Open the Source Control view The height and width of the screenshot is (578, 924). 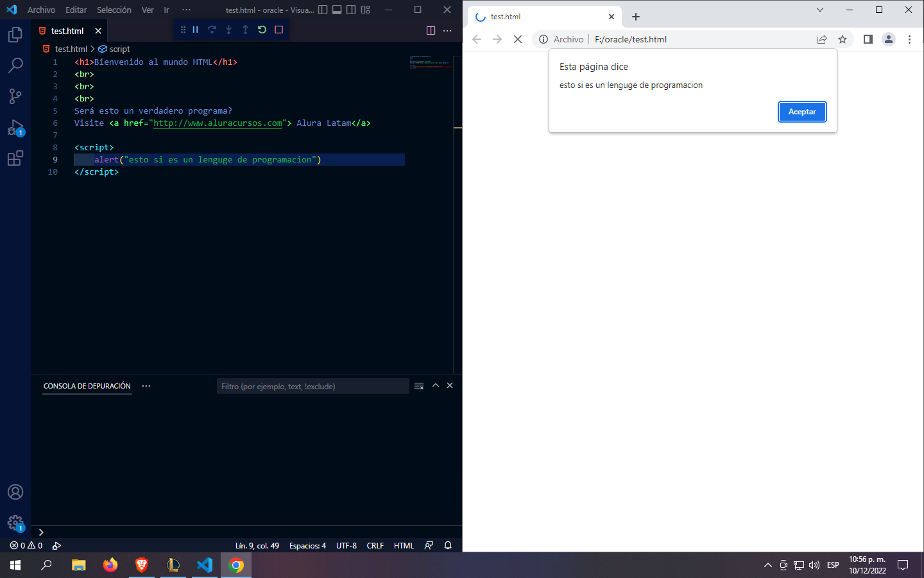point(15,96)
